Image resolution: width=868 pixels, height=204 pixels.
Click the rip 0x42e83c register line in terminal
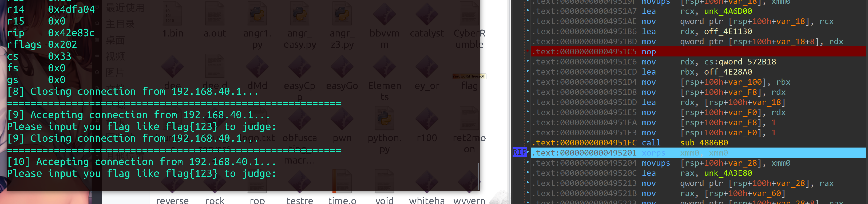coord(51,33)
